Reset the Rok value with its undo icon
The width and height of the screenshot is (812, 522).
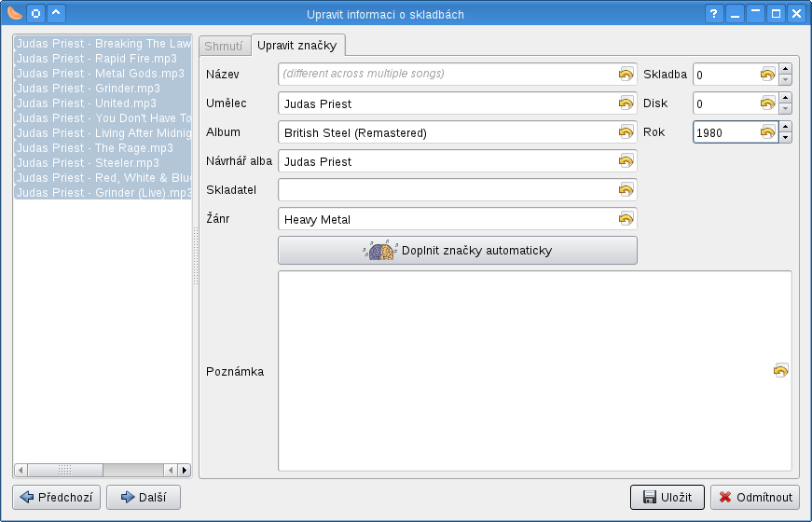coord(768,132)
